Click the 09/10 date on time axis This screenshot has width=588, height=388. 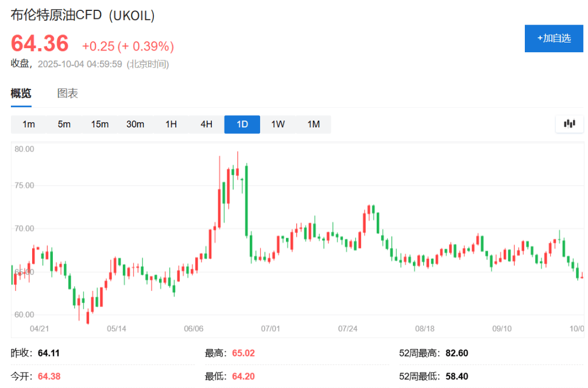click(x=502, y=328)
